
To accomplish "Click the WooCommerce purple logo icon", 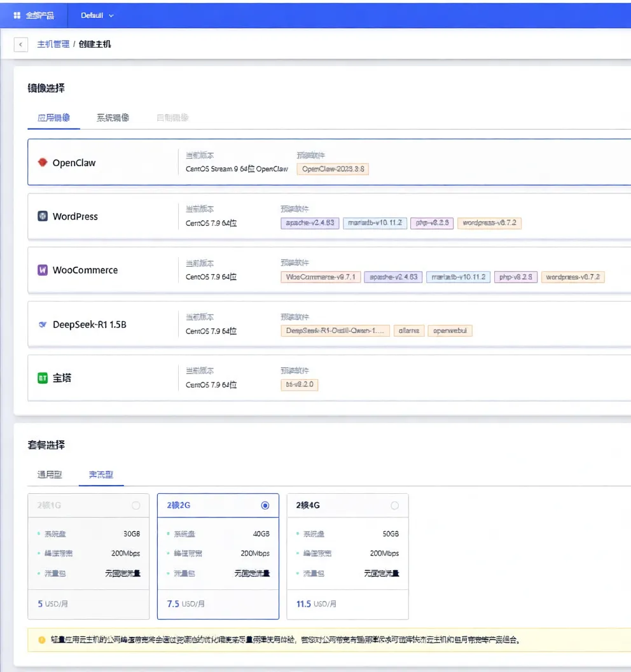I will (x=41, y=270).
